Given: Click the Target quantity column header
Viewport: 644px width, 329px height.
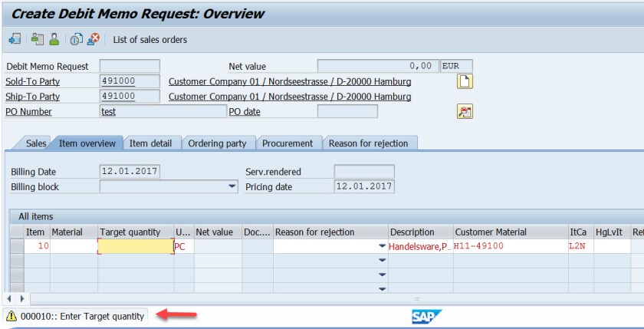Looking at the screenshot, I should 136,232.
